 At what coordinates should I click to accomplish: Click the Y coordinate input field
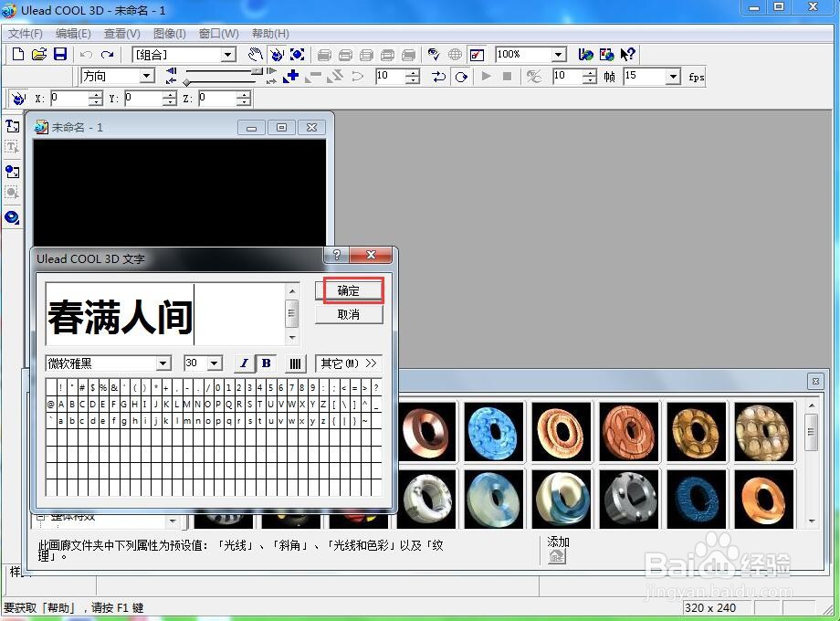coord(143,98)
